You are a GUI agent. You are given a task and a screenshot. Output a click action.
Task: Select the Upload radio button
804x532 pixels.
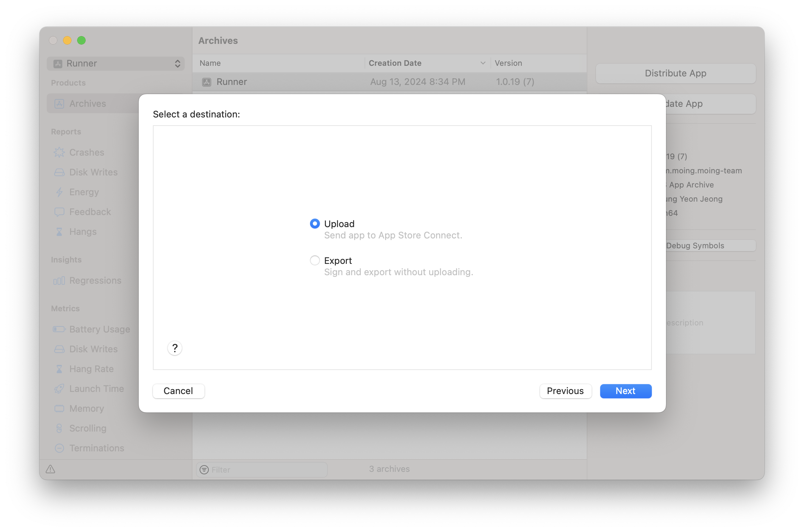tap(315, 224)
